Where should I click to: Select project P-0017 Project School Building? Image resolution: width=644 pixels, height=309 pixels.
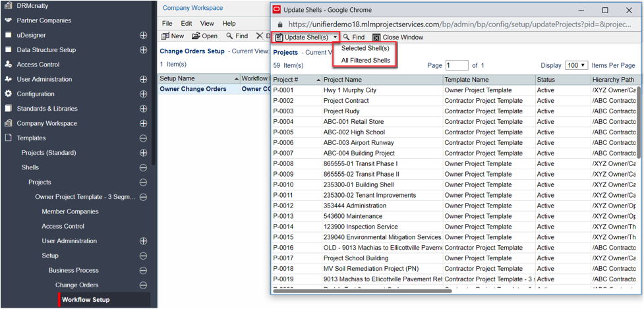click(454, 258)
